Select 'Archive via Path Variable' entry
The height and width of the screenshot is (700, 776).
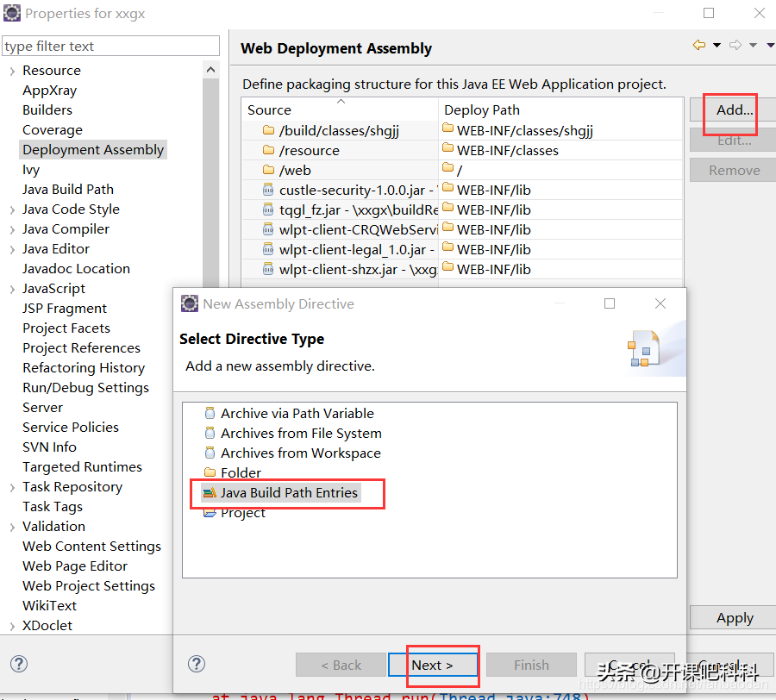pyautogui.click(x=297, y=413)
